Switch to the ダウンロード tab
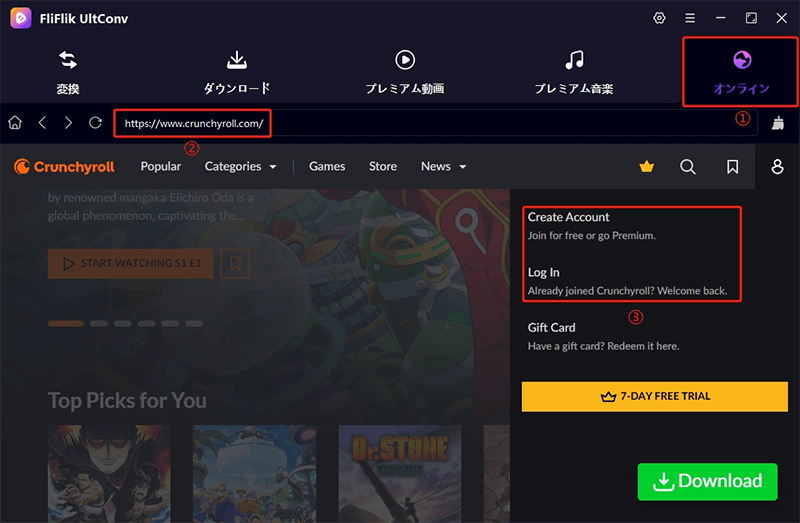Screen dimensions: 800x523 coord(237,73)
